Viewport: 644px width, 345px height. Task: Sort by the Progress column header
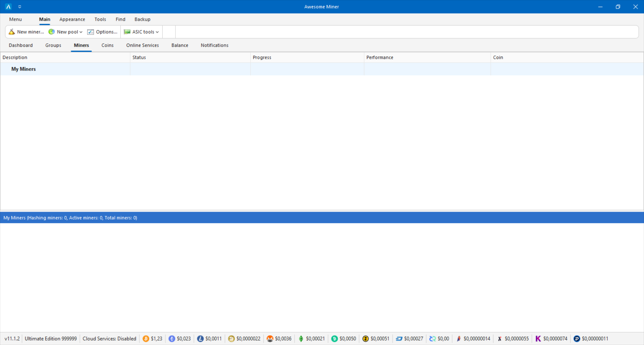point(307,58)
